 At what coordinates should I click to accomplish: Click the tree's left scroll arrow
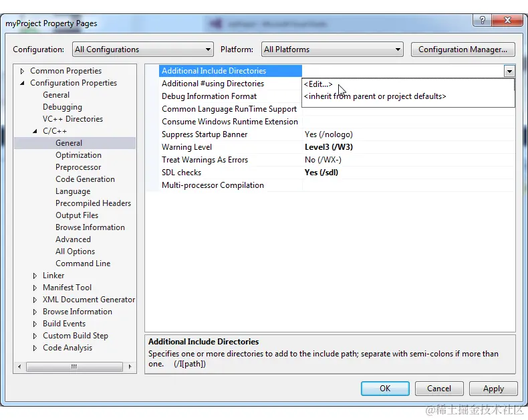tap(19, 366)
